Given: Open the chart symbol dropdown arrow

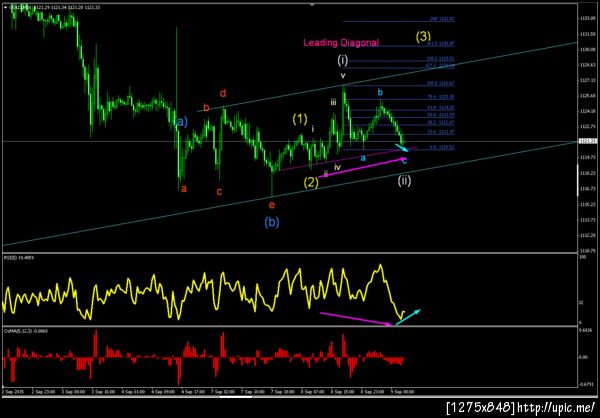Looking at the screenshot, I should click(4, 7).
